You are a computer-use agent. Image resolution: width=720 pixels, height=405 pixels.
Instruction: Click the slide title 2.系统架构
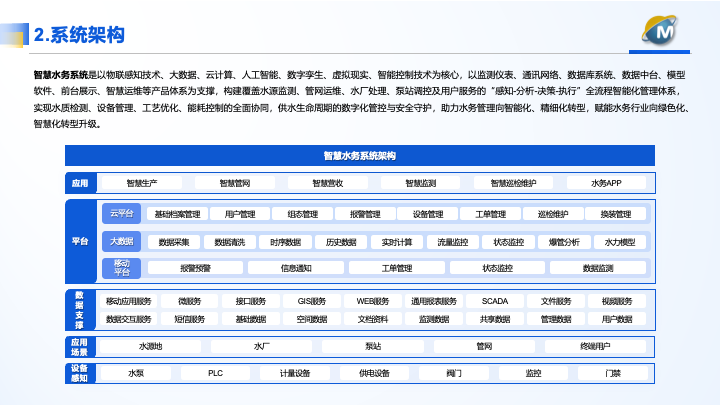tap(79, 36)
